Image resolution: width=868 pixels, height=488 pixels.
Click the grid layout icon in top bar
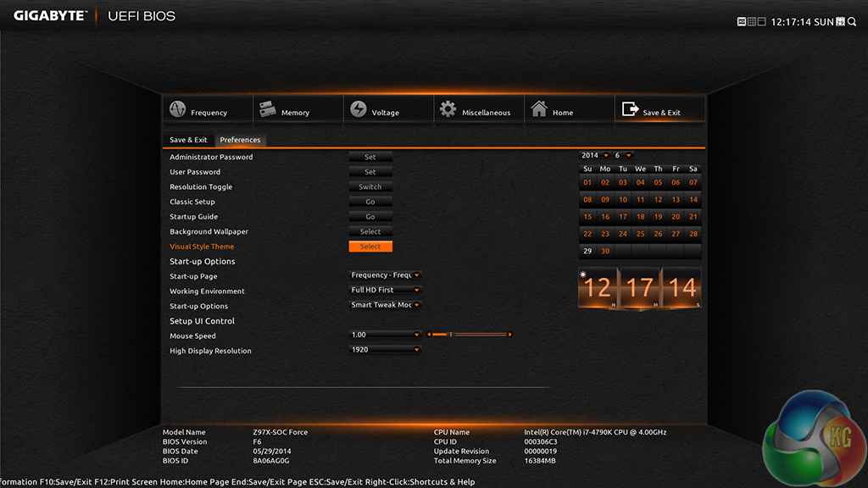[x=751, y=21]
